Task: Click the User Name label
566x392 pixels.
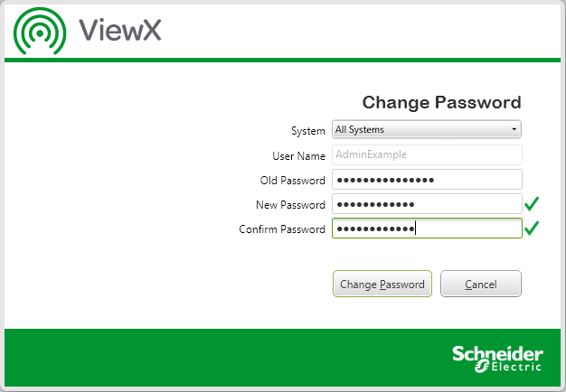Action: (298, 155)
